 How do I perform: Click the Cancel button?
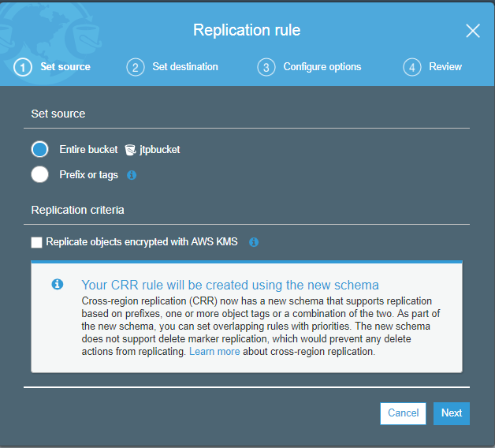point(403,413)
